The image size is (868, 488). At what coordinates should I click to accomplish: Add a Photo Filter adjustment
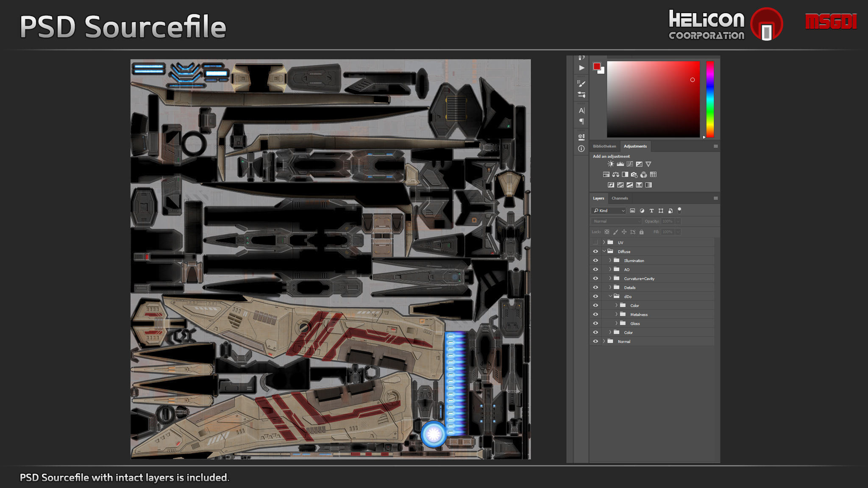tap(634, 175)
